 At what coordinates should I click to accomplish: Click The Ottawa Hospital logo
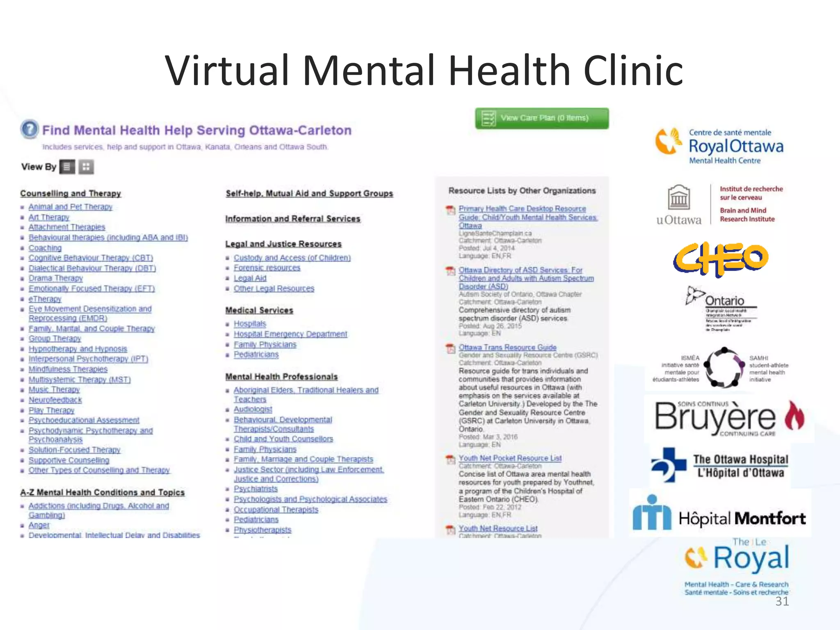pyautogui.click(x=720, y=465)
